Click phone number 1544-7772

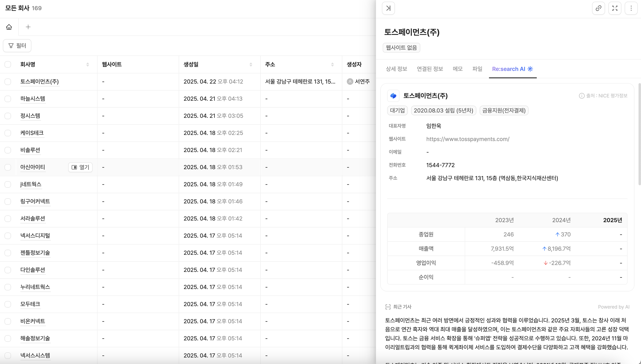coord(440,165)
